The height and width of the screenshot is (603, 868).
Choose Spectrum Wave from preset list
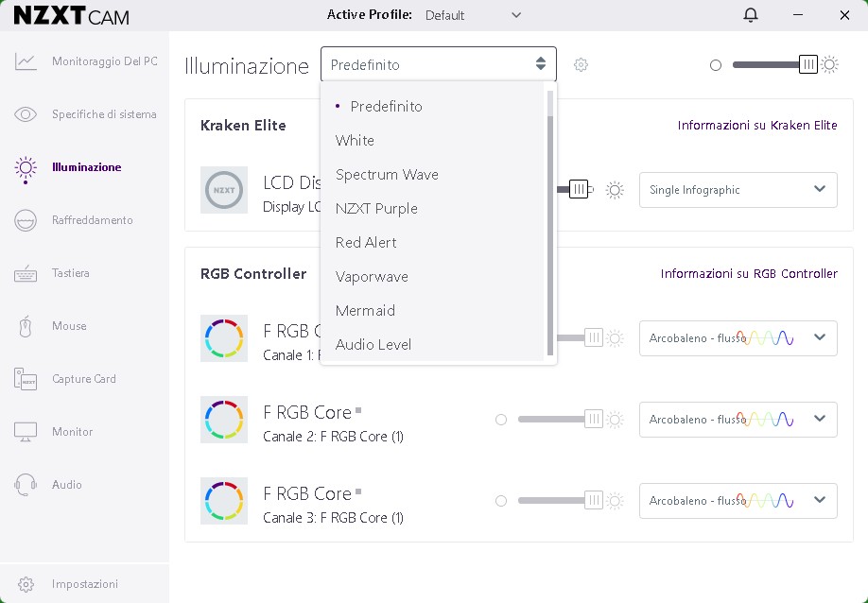(387, 175)
